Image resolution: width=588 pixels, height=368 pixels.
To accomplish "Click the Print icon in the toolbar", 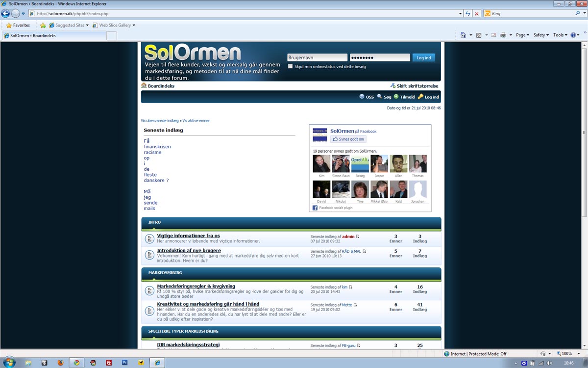I will pyautogui.click(x=503, y=35).
